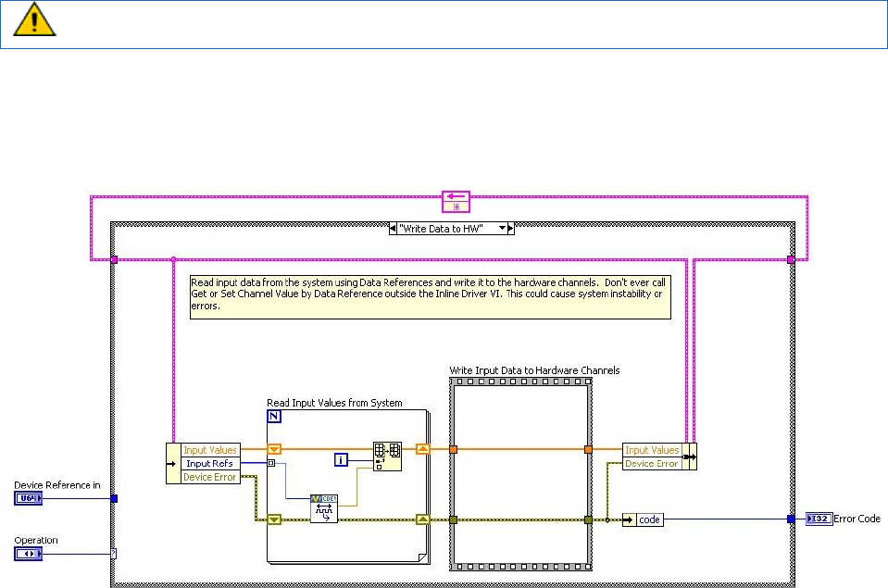
Task: Click the "Error Code" label text
Action: click(857, 519)
